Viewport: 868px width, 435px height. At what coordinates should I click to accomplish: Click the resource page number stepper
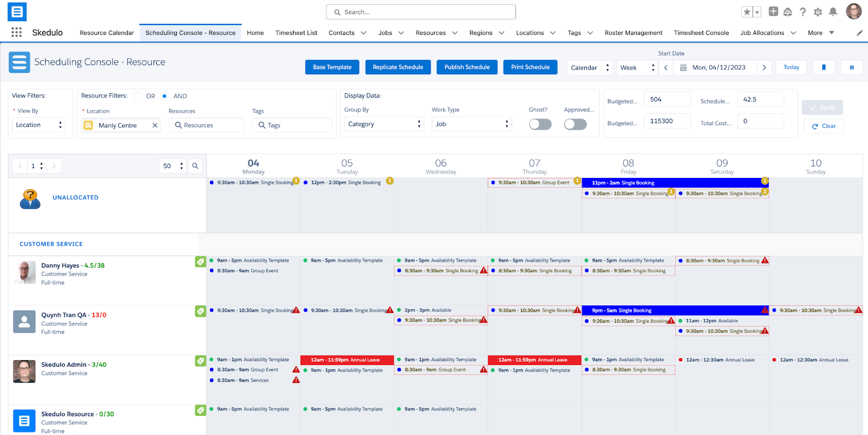pyautogui.click(x=37, y=166)
